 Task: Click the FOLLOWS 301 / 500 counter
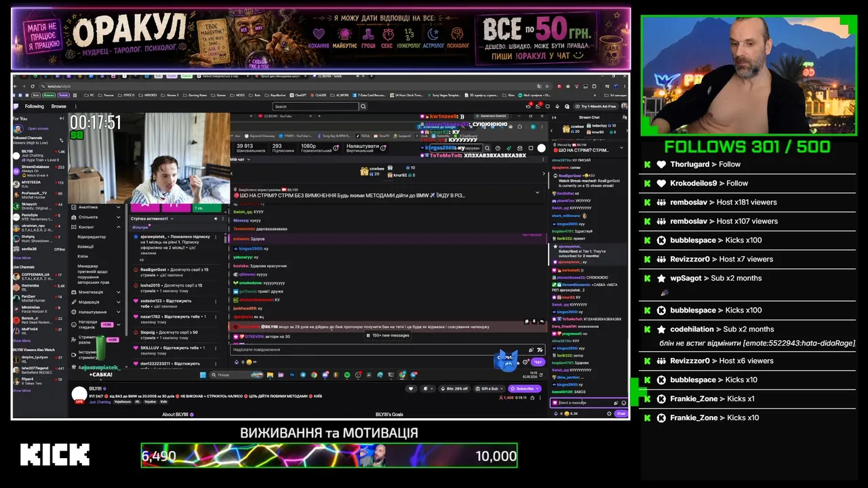[747, 146]
